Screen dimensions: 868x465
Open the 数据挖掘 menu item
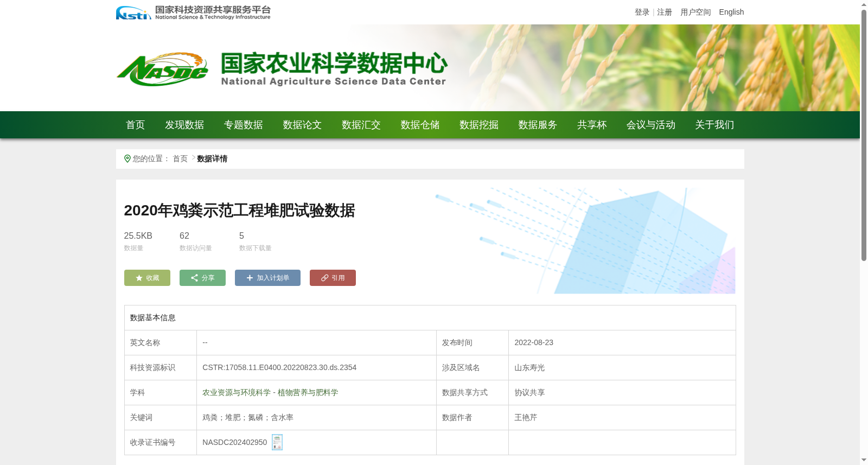click(479, 125)
